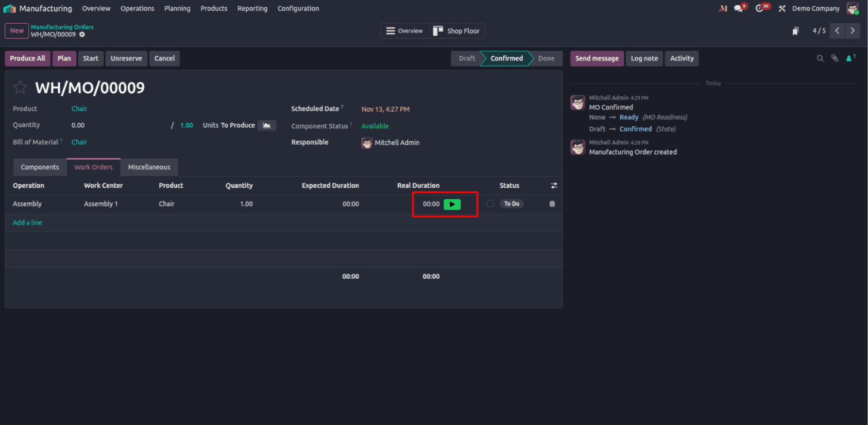Open the Activities clock icon with badge 30
Screen dimensions: 868x425
pyautogui.click(x=760, y=8)
